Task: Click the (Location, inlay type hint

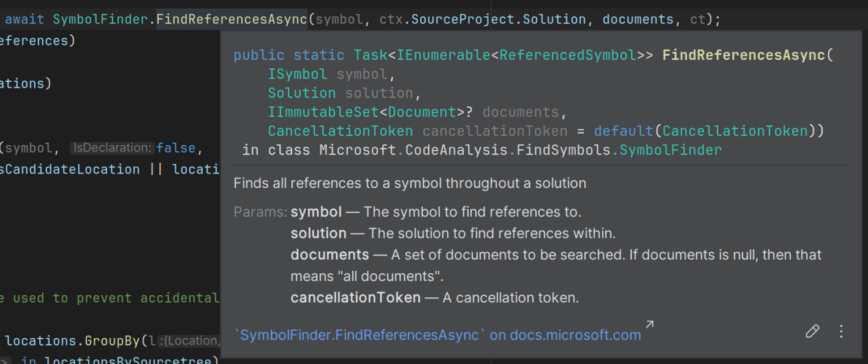Action: click(188, 341)
